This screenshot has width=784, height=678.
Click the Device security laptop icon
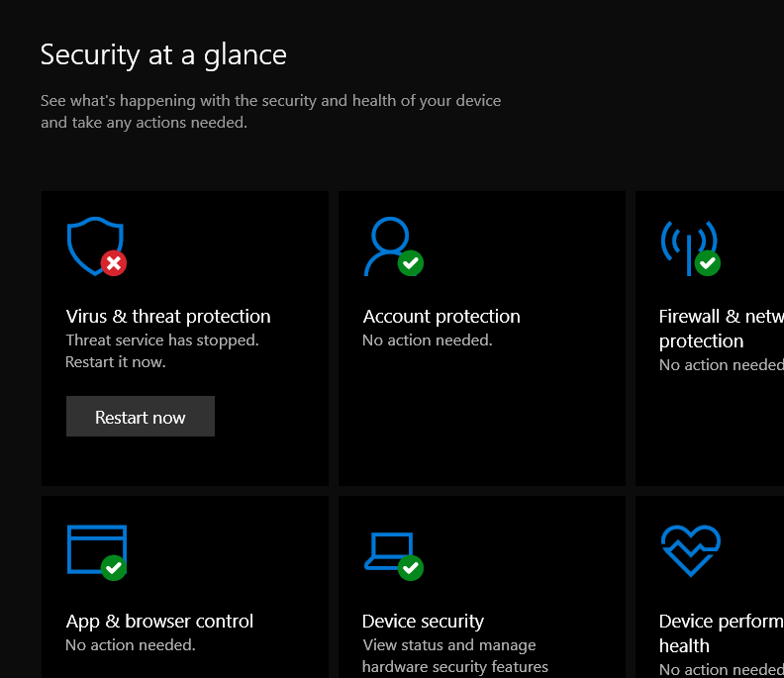[394, 555]
